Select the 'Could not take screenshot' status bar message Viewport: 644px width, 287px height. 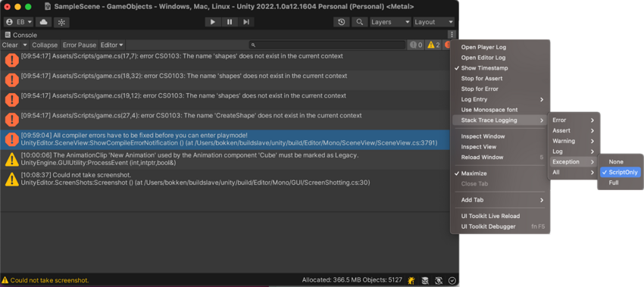point(50,280)
